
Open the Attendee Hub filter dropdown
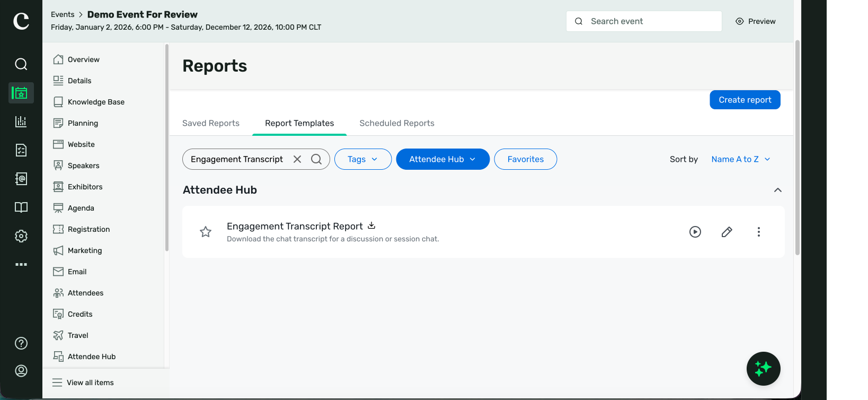(x=442, y=159)
